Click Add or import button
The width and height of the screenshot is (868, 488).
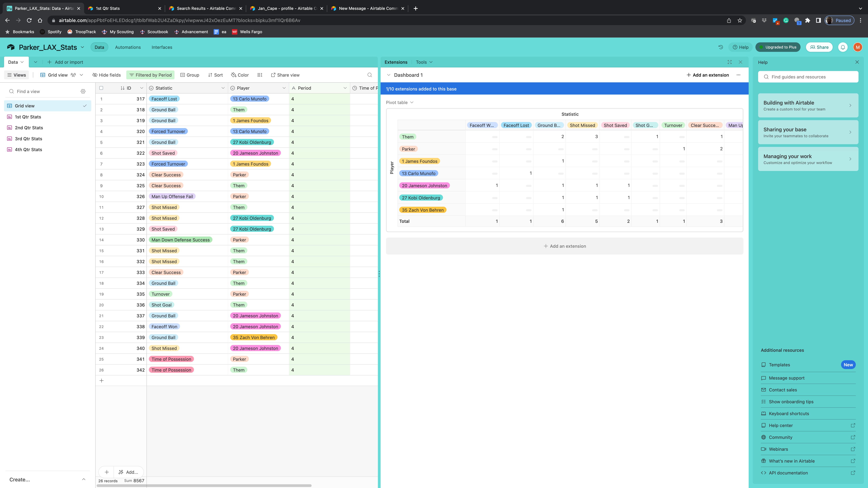click(x=65, y=62)
